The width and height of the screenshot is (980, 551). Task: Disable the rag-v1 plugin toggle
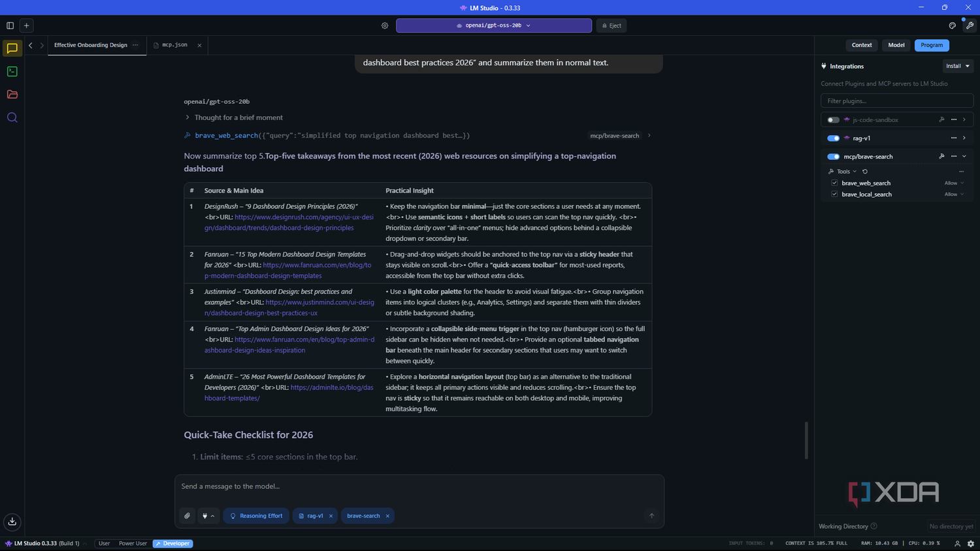point(833,138)
